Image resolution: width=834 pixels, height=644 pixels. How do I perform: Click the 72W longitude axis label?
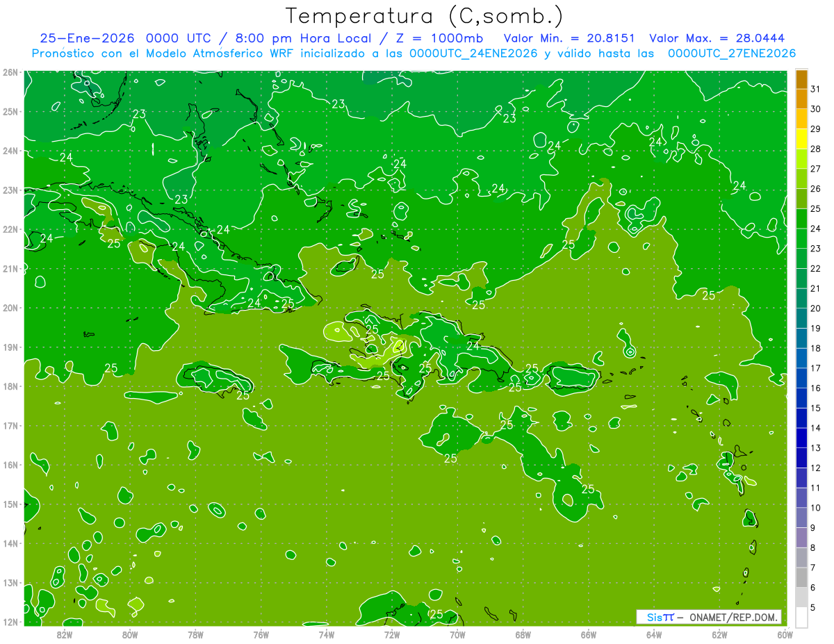(392, 634)
